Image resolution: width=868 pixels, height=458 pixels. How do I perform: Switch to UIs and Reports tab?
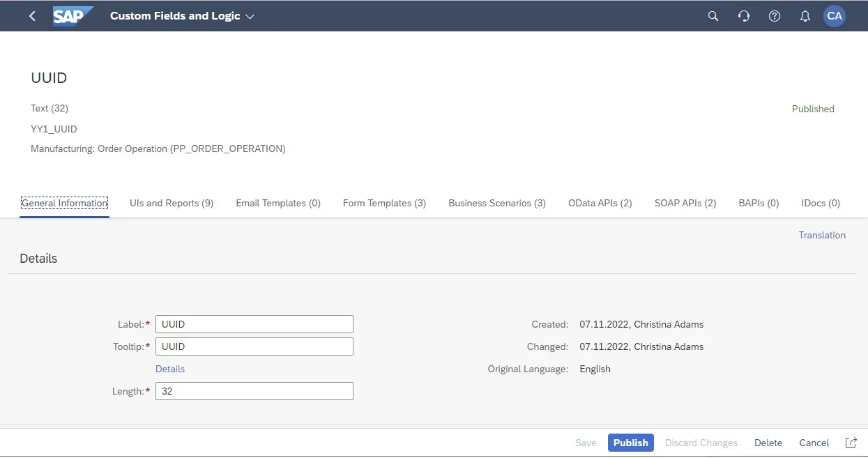pyautogui.click(x=172, y=203)
